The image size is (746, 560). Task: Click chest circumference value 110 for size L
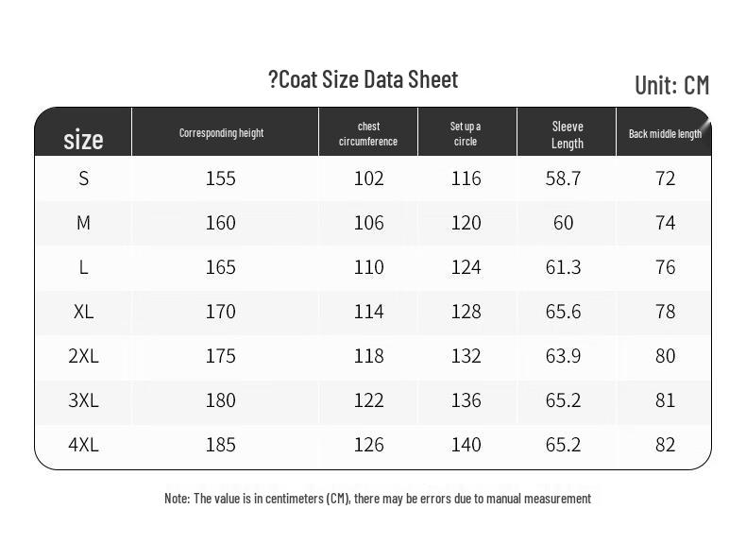368,267
